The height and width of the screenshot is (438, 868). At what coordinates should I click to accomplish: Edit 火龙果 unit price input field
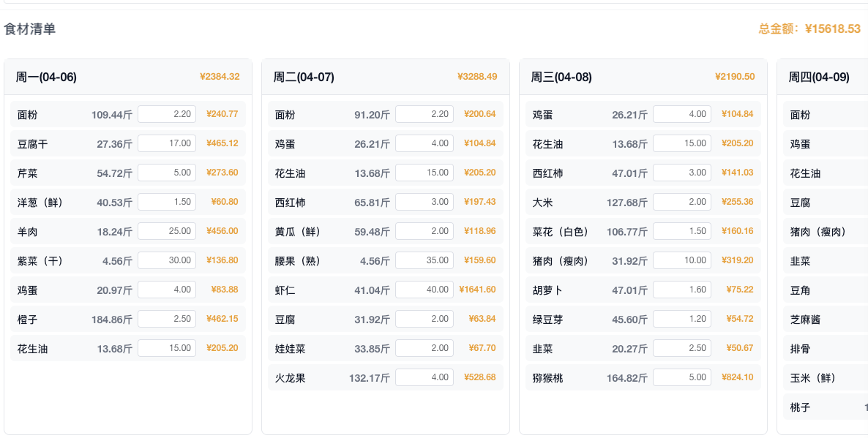click(x=424, y=377)
